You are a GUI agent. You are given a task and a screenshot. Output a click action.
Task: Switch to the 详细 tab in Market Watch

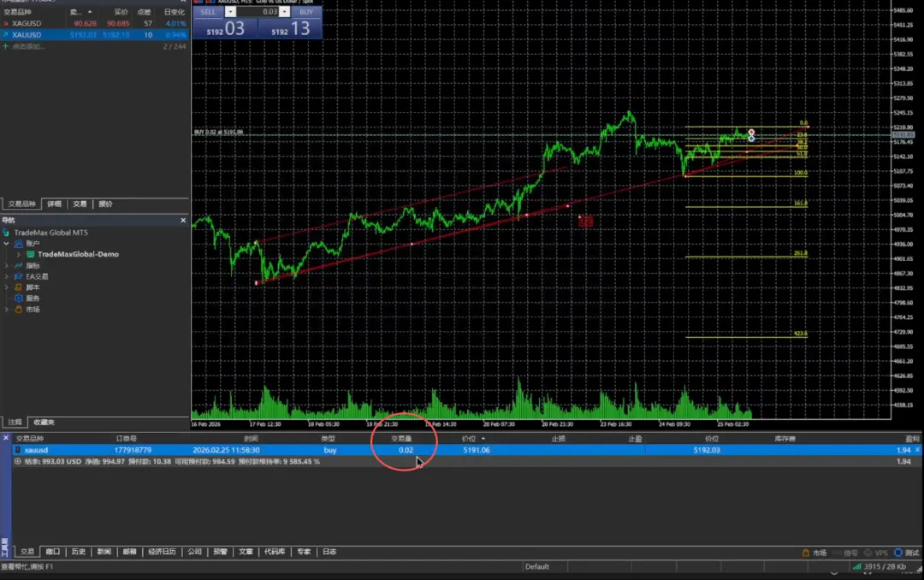pyautogui.click(x=54, y=204)
